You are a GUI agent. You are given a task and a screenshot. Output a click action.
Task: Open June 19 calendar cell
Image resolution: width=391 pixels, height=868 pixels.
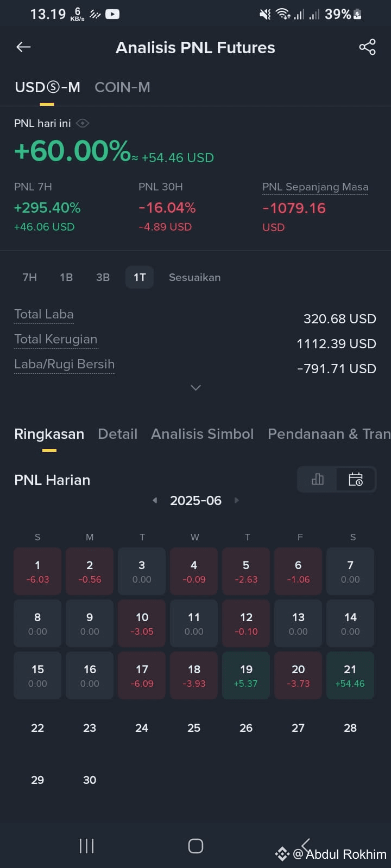pos(246,675)
